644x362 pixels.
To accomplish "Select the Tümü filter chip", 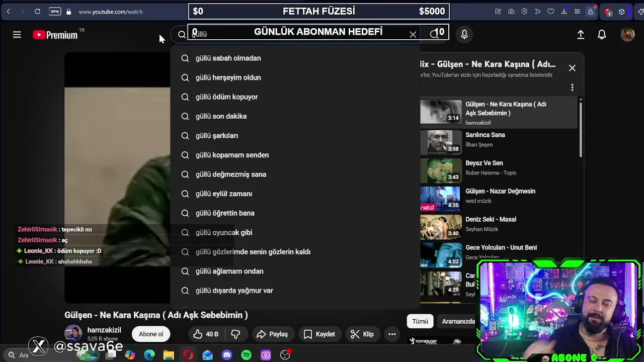I will coord(420,321).
